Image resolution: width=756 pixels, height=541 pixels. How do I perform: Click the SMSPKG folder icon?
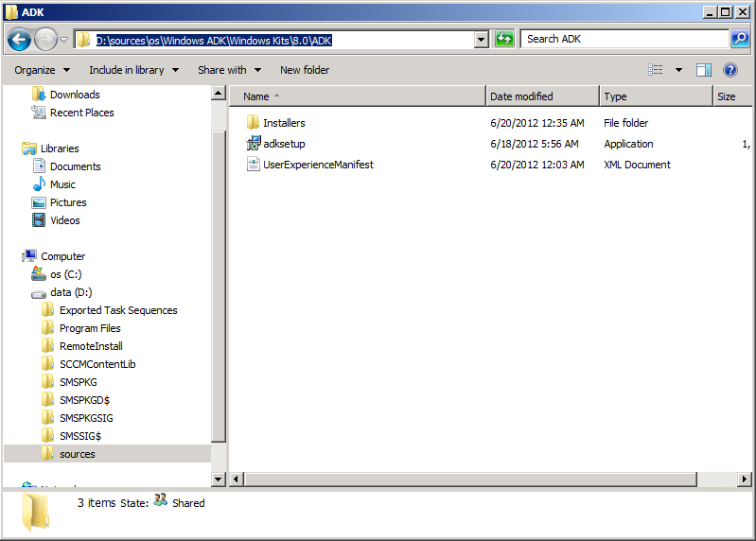pyautogui.click(x=47, y=381)
